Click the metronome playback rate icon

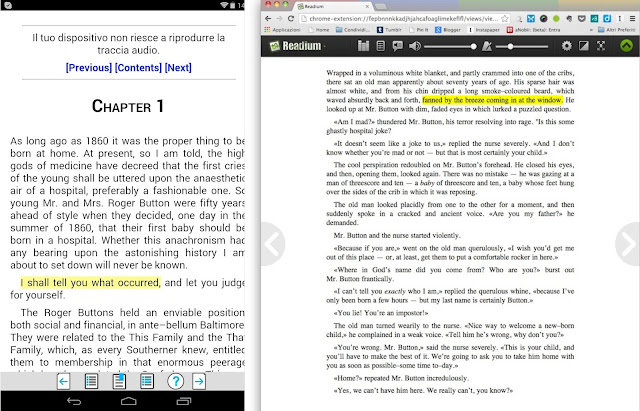click(x=487, y=46)
